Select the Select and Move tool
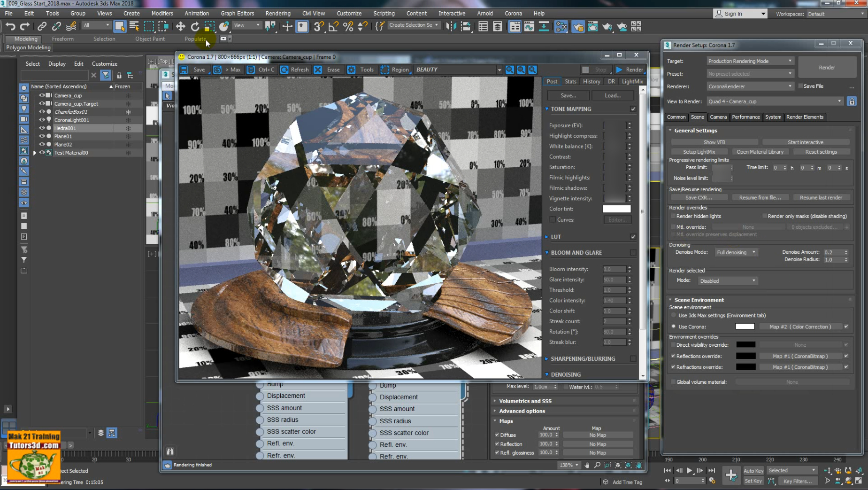The image size is (868, 490). coord(181,26)
